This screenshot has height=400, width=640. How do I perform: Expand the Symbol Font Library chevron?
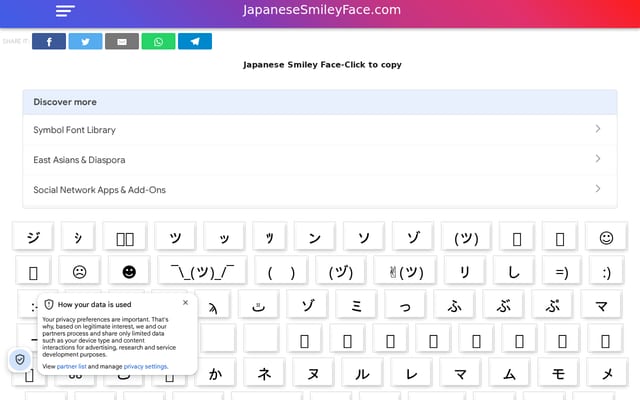point(598,129)
